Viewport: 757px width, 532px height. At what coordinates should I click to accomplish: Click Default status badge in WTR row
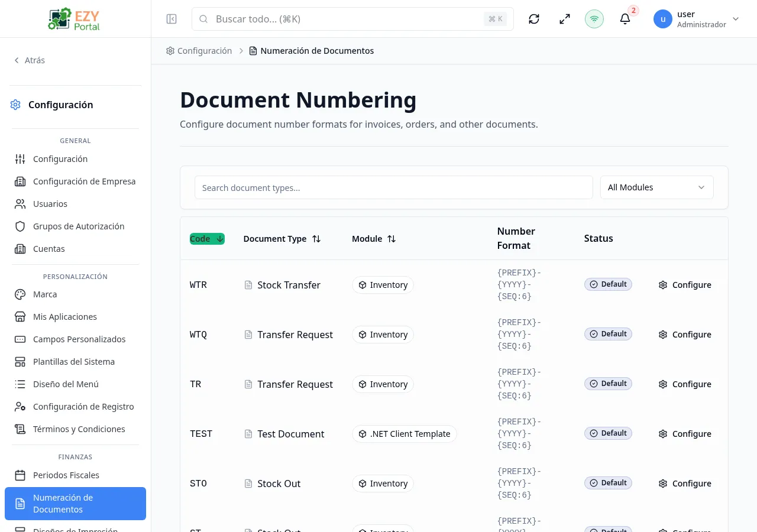(x=608, y=284)
